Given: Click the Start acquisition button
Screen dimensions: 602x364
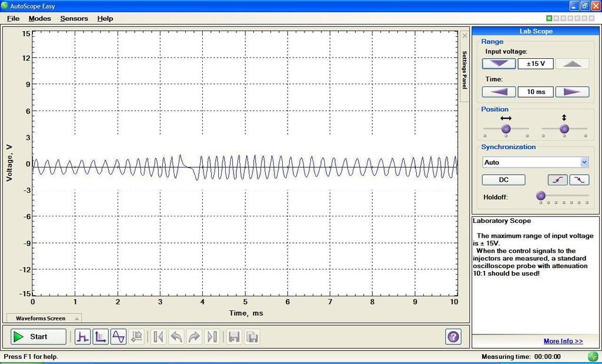Looking at the screenshot, I should [x=38, y=337].
